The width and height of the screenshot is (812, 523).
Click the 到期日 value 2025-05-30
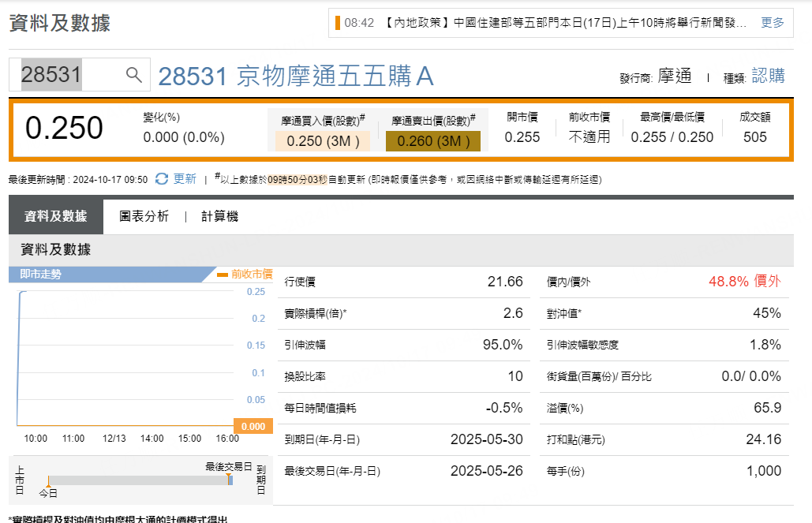487,439
